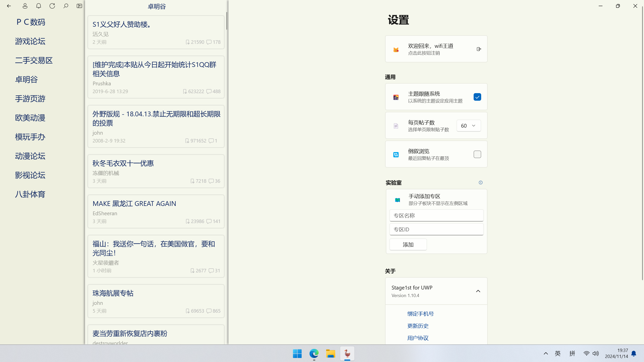644x362 pixels.
Task: Focus the 专区名称 input field
Action: (x=436, y=215)
